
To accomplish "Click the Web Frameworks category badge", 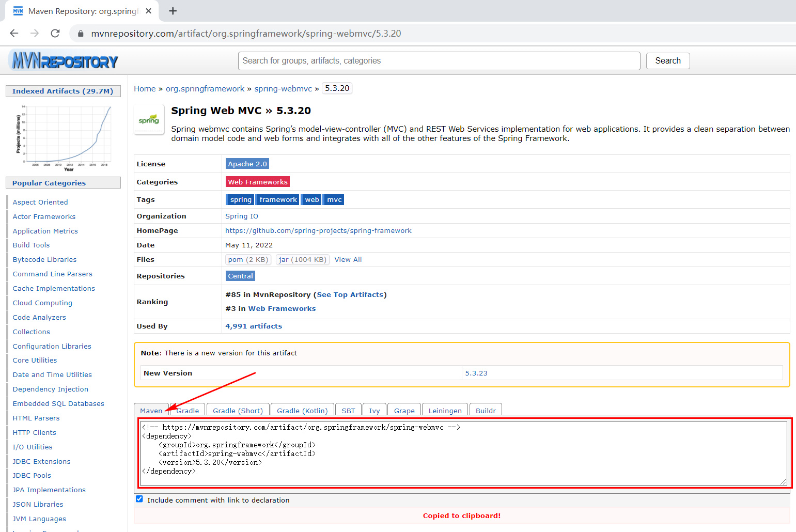I will [258, 182].
